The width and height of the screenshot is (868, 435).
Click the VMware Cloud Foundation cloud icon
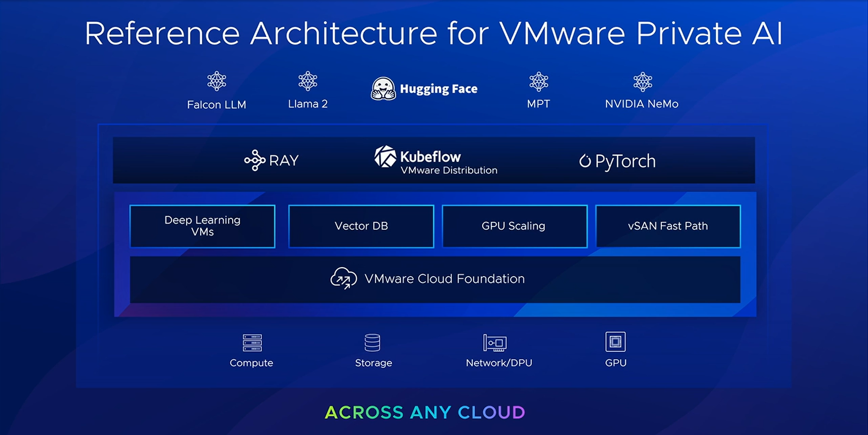click(344, 278)
